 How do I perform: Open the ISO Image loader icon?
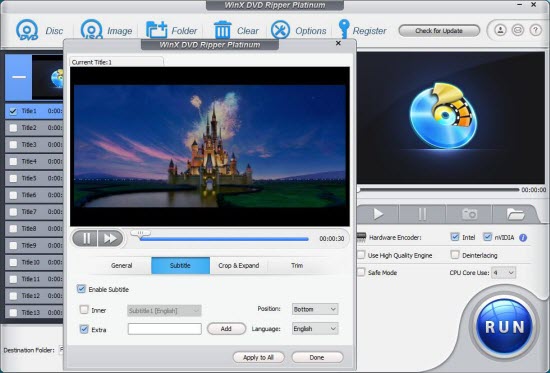click(x=91, y=29)
